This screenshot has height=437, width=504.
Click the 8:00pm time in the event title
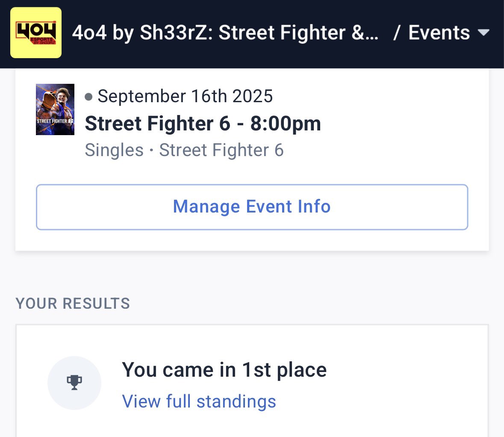click(286, 124)
